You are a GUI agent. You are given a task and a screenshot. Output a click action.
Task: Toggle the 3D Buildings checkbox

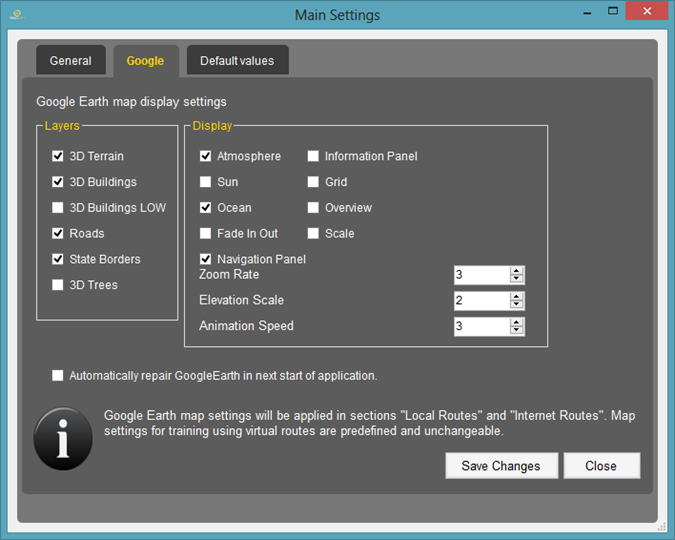pyautogui.click(x=58, y=182)
